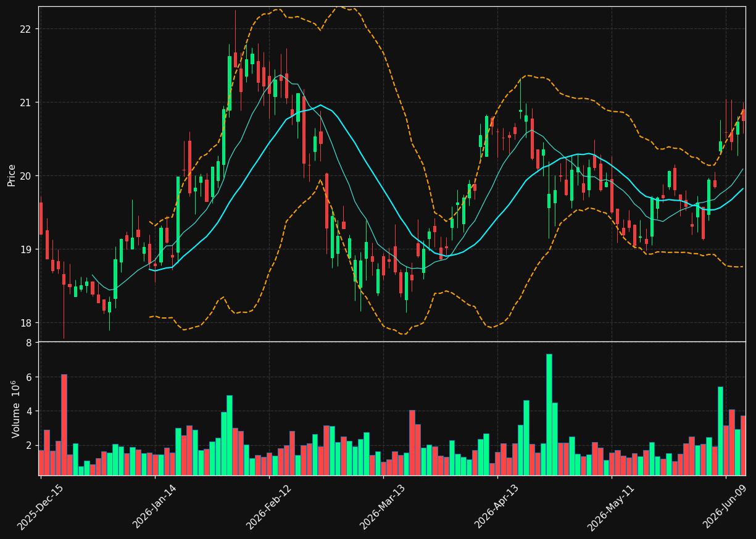
Task: Click the "2026-Jan-14" date label
Action: (155, 506)
